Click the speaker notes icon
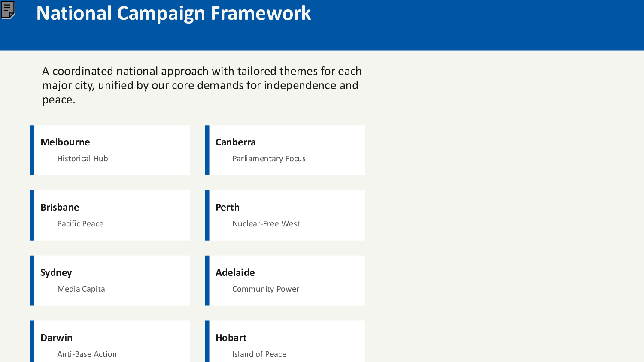Image resolution: width=644 pixels, height=362 pixels. point(8,10)
